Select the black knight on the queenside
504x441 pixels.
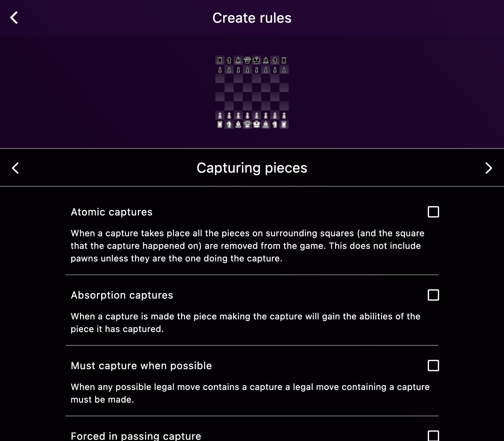pos(229,60)
